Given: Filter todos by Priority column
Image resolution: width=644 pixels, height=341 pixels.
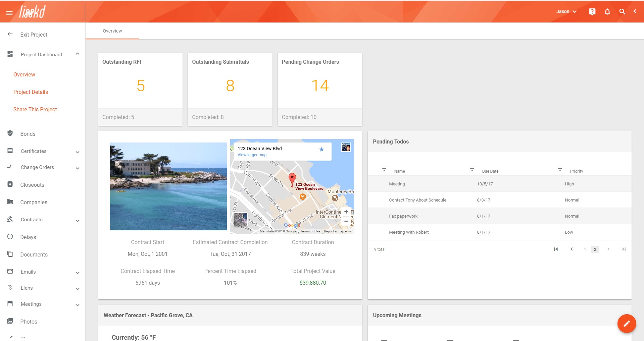Looking at the screenshot, I should coord(560,169).
